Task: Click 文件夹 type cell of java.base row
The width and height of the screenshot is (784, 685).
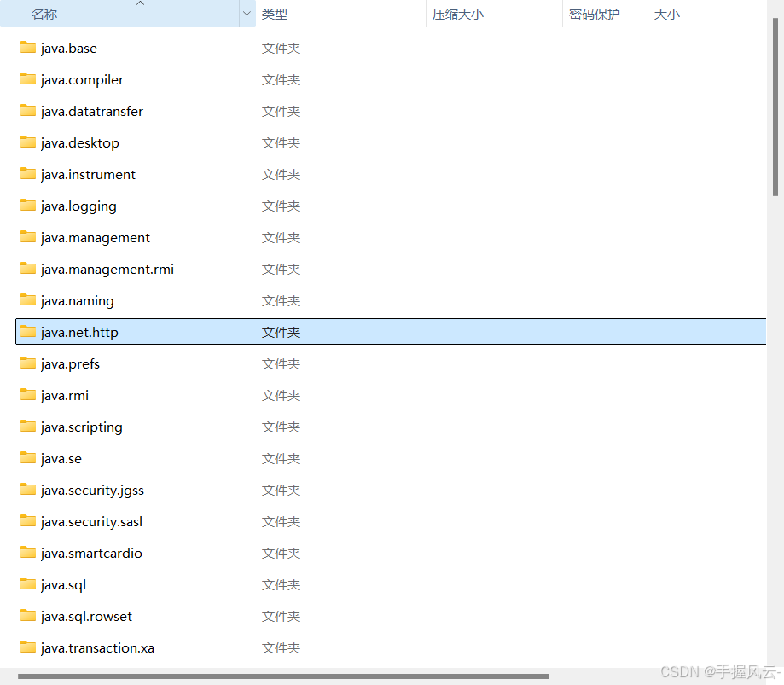Action: (x=281, y=48)
